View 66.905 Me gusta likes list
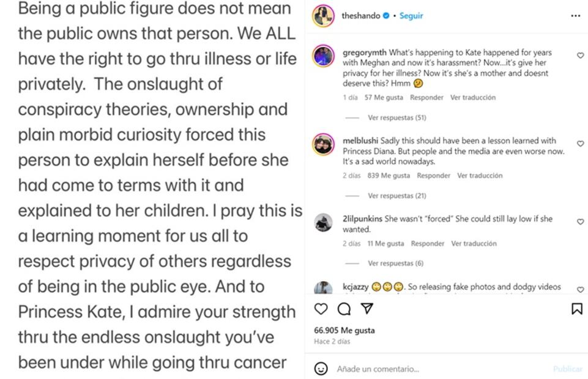The width and height of the screenshot is (588, 379). (x=344, y=330)
